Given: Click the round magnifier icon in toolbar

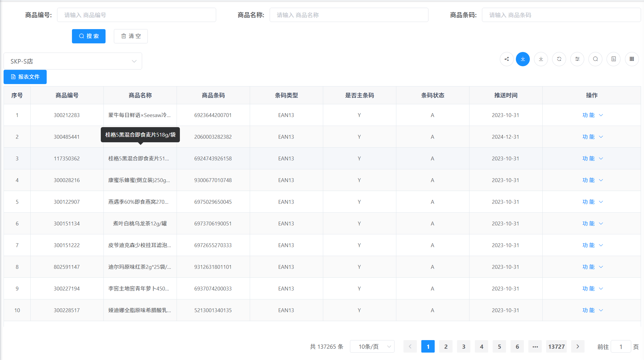Looking at the screenshot, I should click(595, 59).
